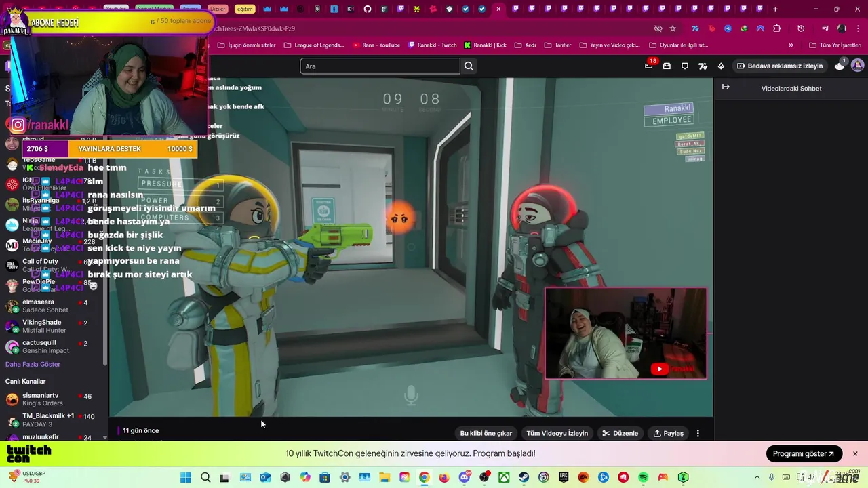Image resolution: width=868 pixels, height=488 pixels.
Task: Open Spotify from the taskbar
Action: (644, 477)
